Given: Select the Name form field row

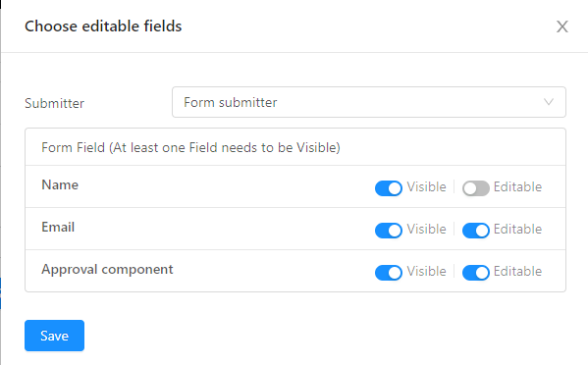Looking at the screenshot, I should pyautogui.click(x=295, y=186).
